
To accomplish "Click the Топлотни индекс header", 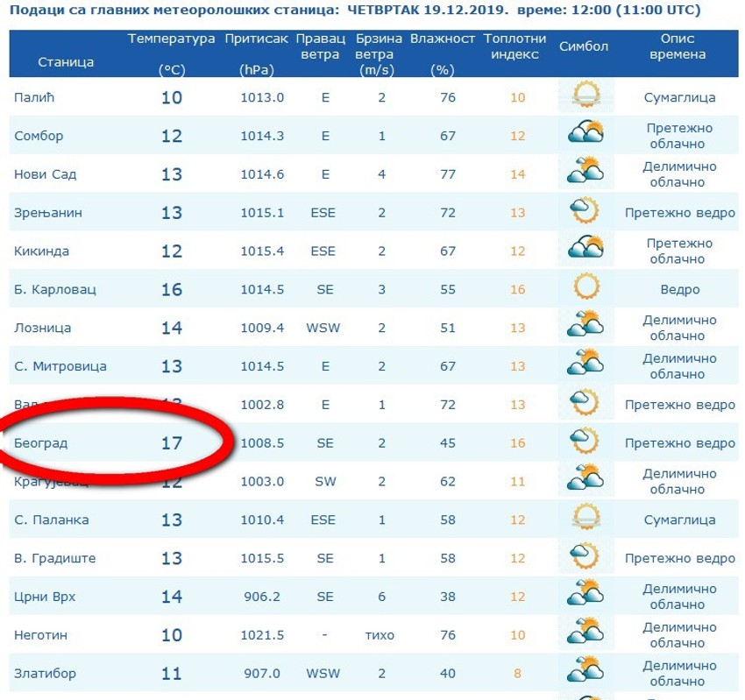I will point(517,48).
